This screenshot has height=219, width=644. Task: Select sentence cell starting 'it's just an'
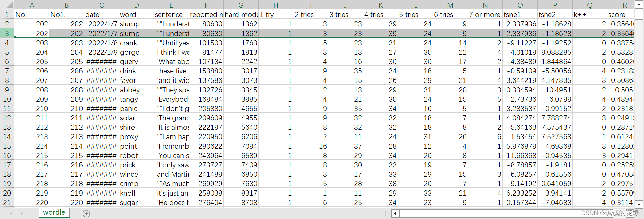point(171,193)
